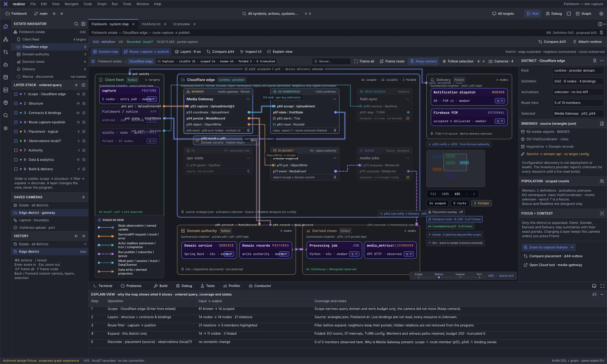Toggle layer 3 Contracts & bindings checkbox
Screen dimensions: 607x364
click(x=16, y=113)
